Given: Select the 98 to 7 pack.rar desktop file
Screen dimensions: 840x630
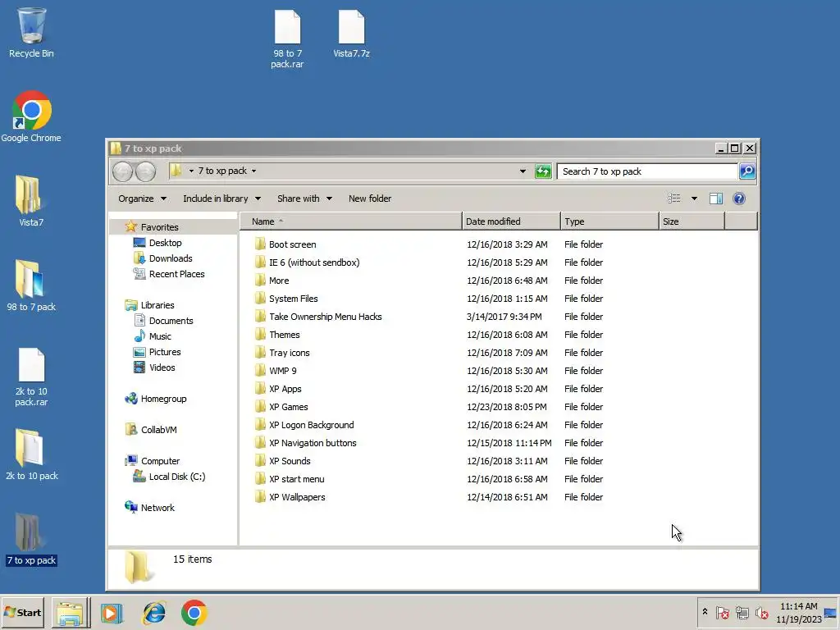Looking at the screenshot, I should 287,39.
